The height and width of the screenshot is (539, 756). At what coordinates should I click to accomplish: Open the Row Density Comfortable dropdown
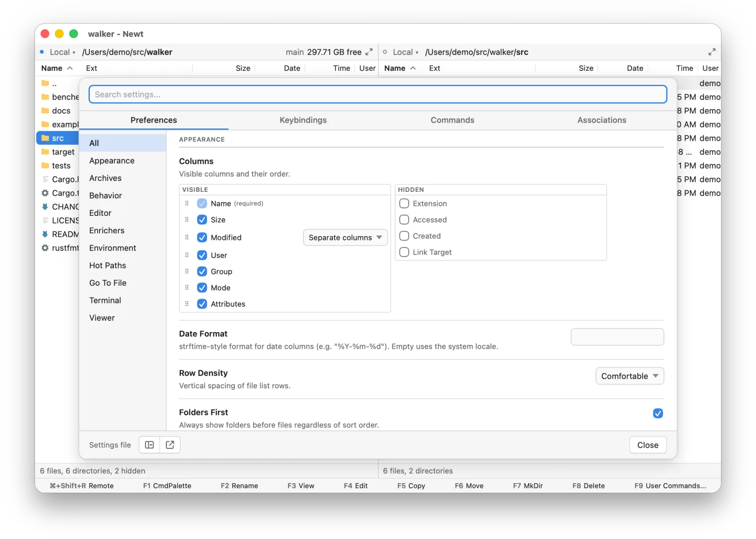(x=629, y=376)
